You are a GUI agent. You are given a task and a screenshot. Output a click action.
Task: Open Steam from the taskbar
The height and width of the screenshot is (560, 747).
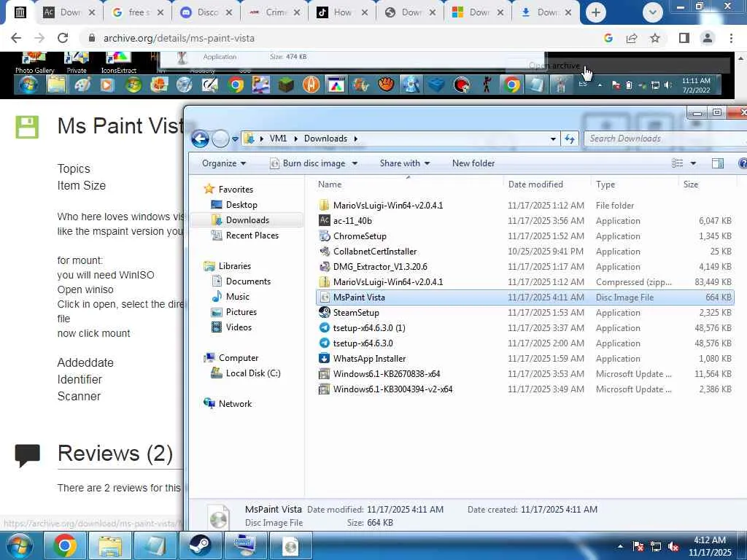200,545
